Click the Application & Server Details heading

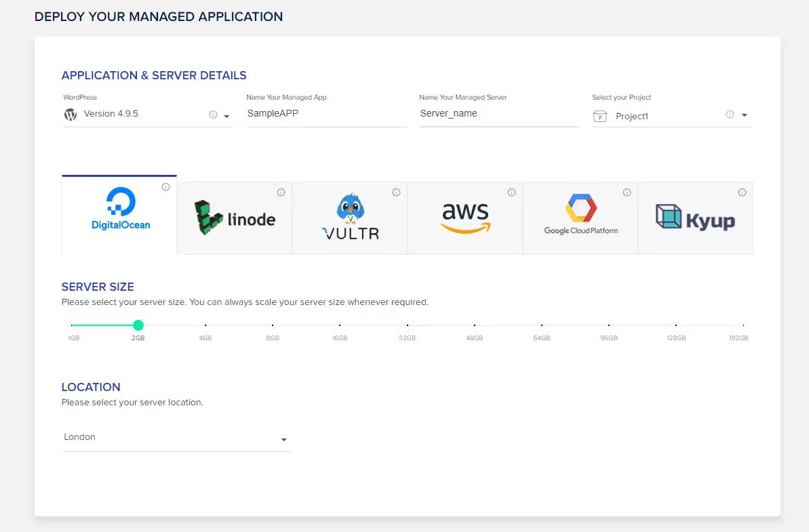click(x=154, y=75)
